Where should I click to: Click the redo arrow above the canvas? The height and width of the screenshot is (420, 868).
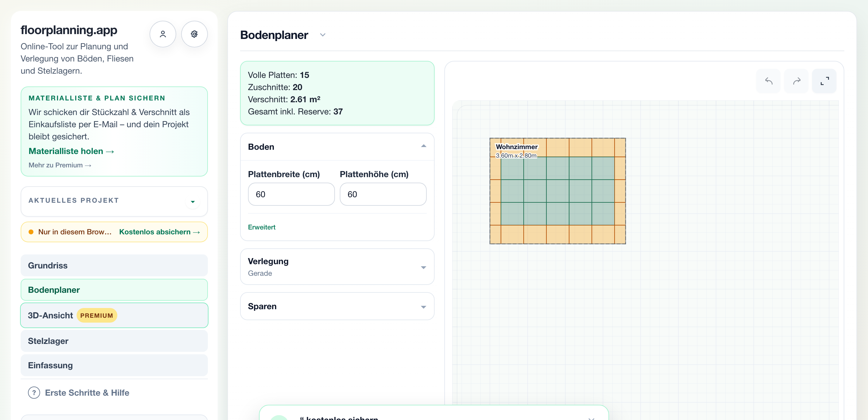click(796, 81)
